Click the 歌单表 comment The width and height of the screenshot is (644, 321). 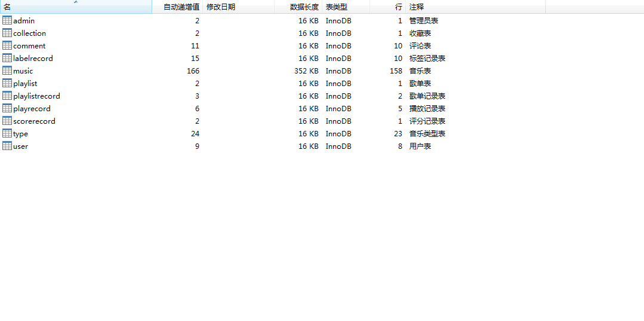pyautogui.click(x=420, y=84)
